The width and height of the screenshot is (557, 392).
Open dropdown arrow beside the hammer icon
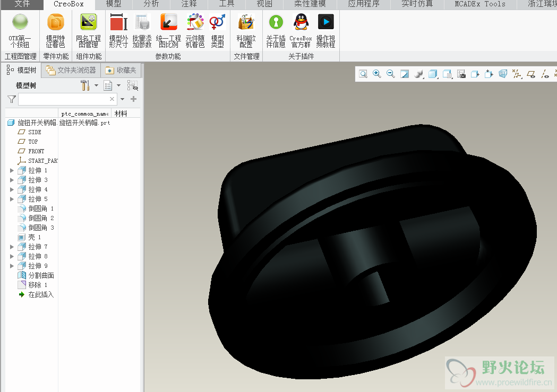click(96, 85)
